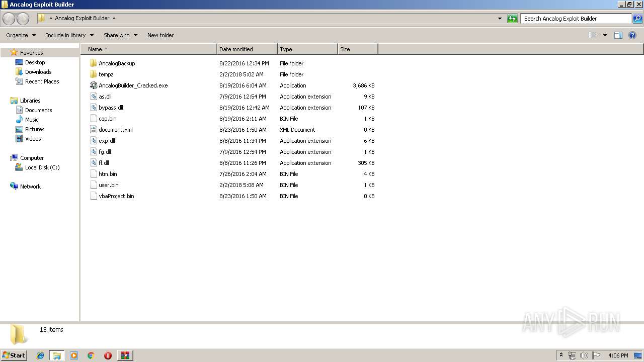The width and height of the screenshot is (644, 362).
Task: Open the Help question mark icon
Action: point(632,35)
